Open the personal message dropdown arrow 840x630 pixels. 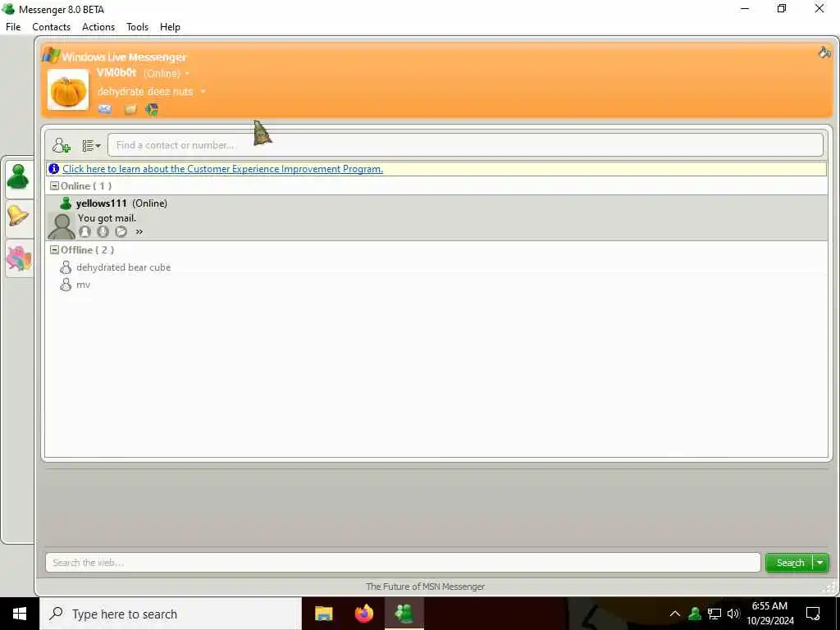point(203,92)
